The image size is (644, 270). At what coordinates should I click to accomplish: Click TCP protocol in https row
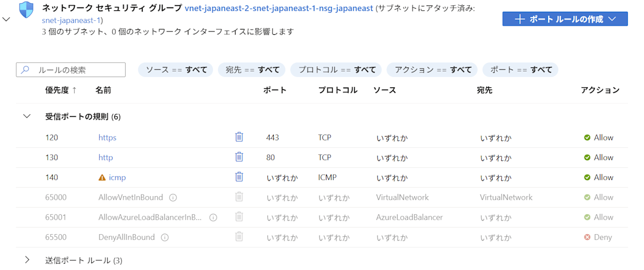(x=325, y=137)
